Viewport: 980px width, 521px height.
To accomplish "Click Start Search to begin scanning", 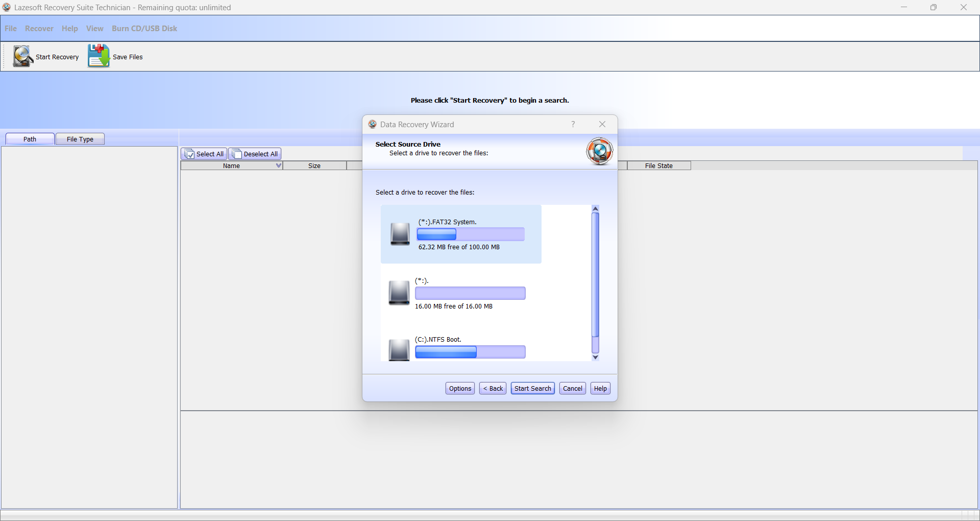I will pos(533,388).
